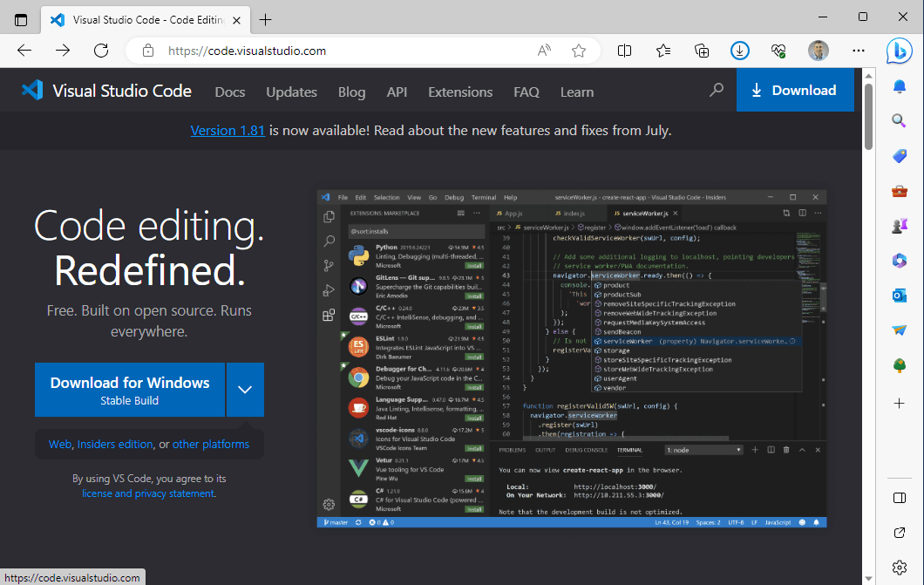The image size is (924, 585).
Task: Open the Extensions navigation item
Action: (x=460, y=92)
